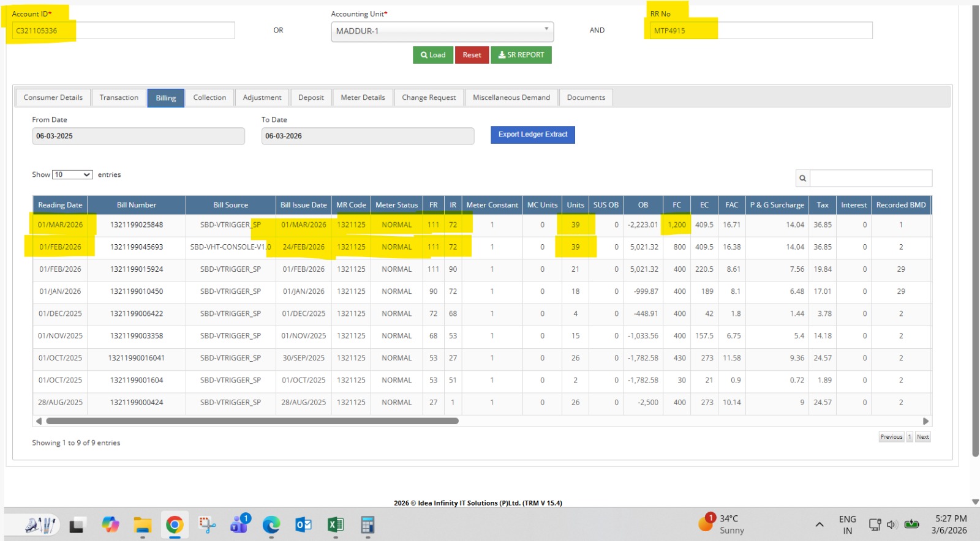The image size is (980, 541).
Task: Open Microsoft Edge from the taskbar
Action: click(271, 525)
